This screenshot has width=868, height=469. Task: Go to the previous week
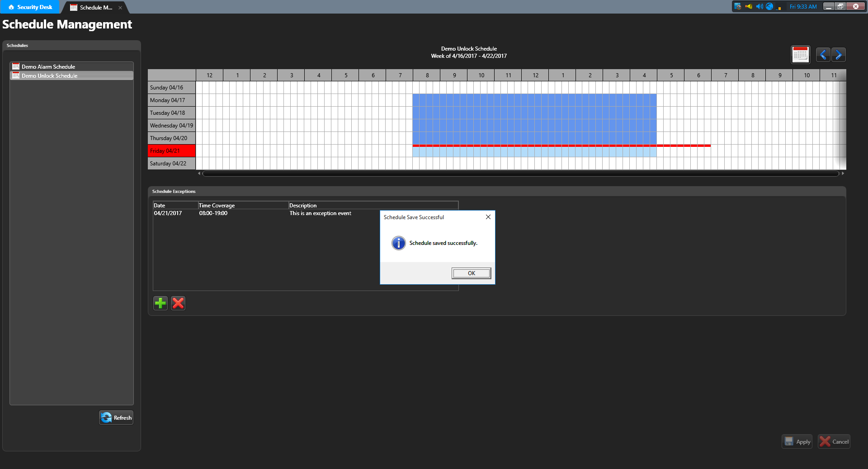tap(823, 55)
